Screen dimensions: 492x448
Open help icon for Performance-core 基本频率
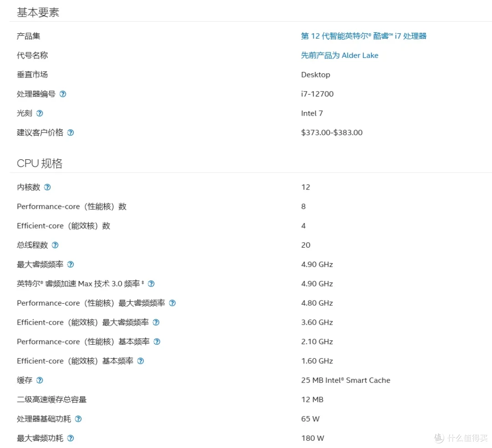[157, 342]
